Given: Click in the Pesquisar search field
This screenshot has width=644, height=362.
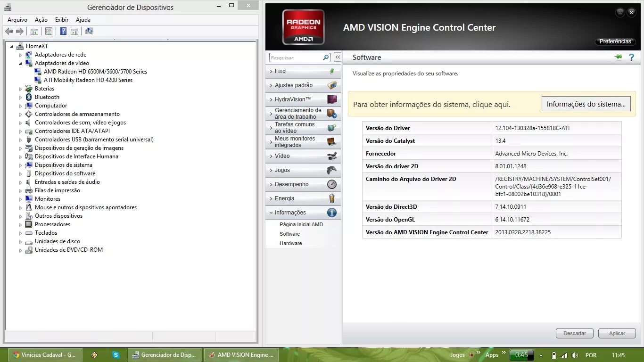Looking at the screenshot, I should click(296, 58).
